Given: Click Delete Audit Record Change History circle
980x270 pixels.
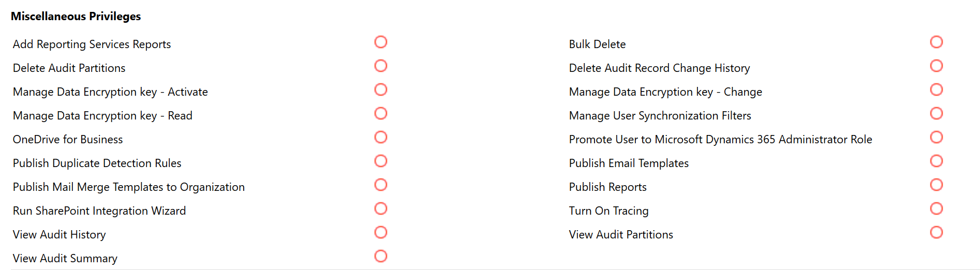Looking at the screenshot, I should tap(937, 66).
